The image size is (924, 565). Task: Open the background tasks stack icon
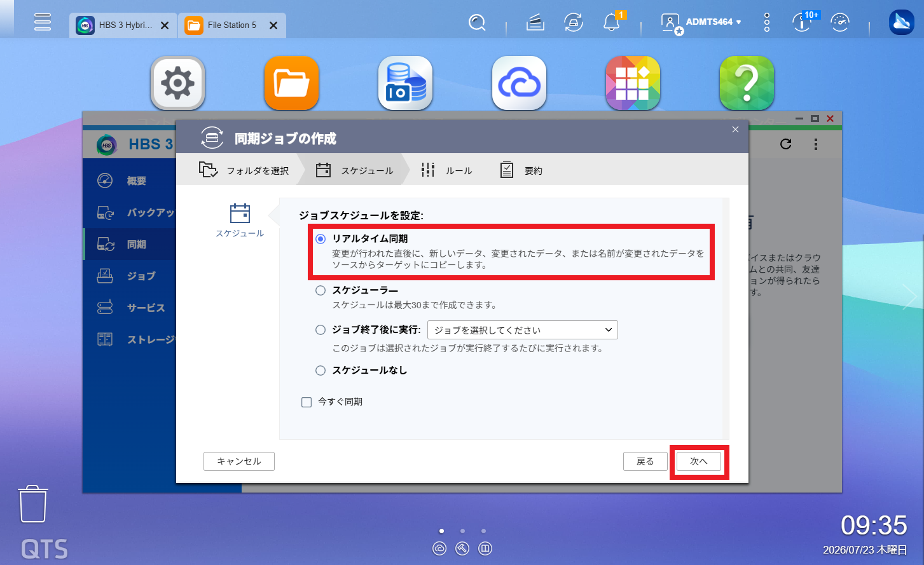coord(535,23)
